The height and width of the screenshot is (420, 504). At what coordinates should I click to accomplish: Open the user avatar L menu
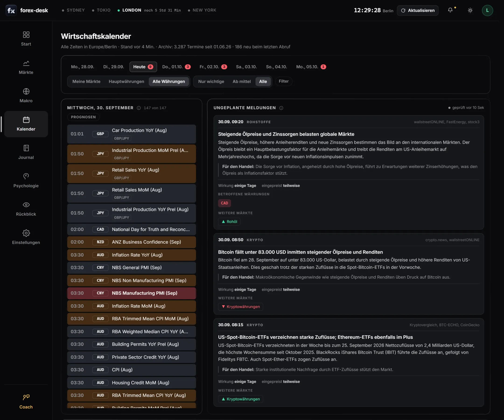487,10
